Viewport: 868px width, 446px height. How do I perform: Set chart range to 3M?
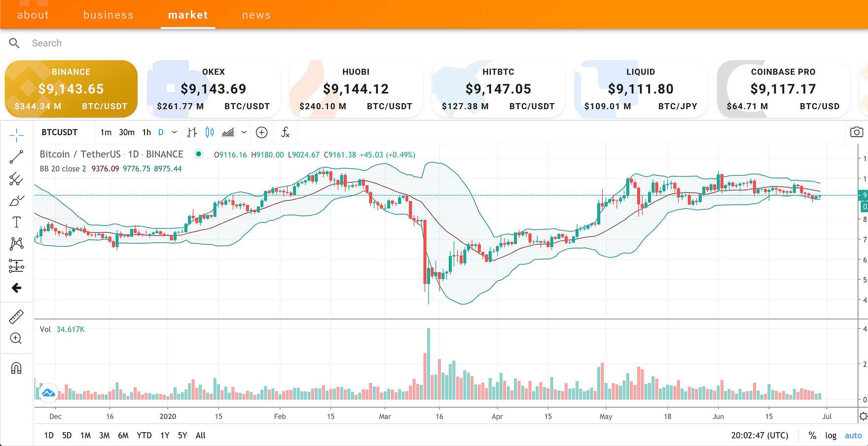(x=104, y=436)
